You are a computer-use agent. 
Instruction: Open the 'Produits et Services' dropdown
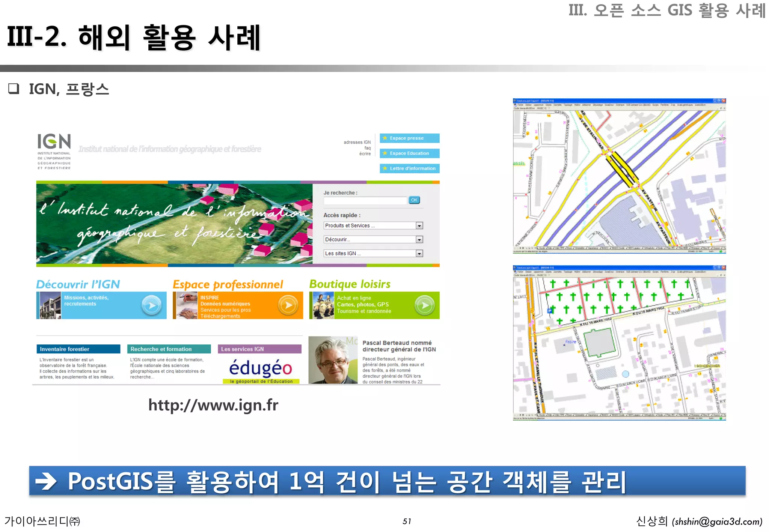pyautogui.click(x=373, y=225)
